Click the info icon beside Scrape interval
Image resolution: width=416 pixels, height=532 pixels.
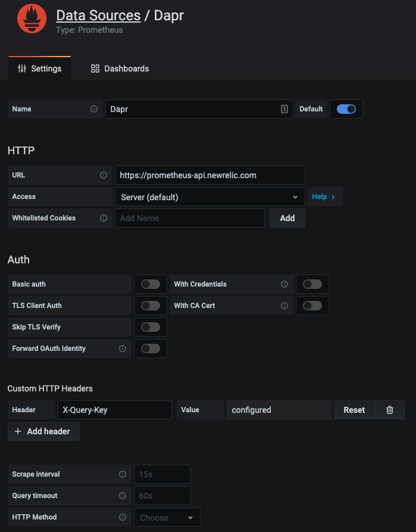click(124, 474)
